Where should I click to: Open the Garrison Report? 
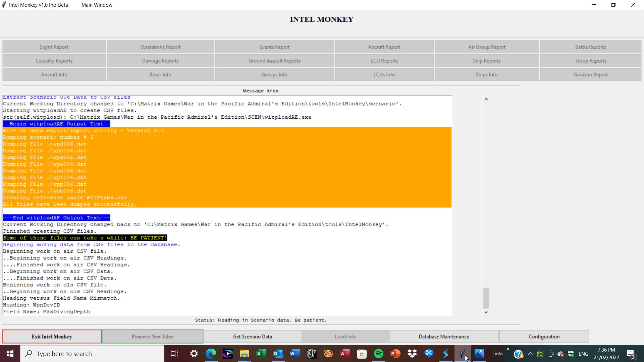(590, 74)
